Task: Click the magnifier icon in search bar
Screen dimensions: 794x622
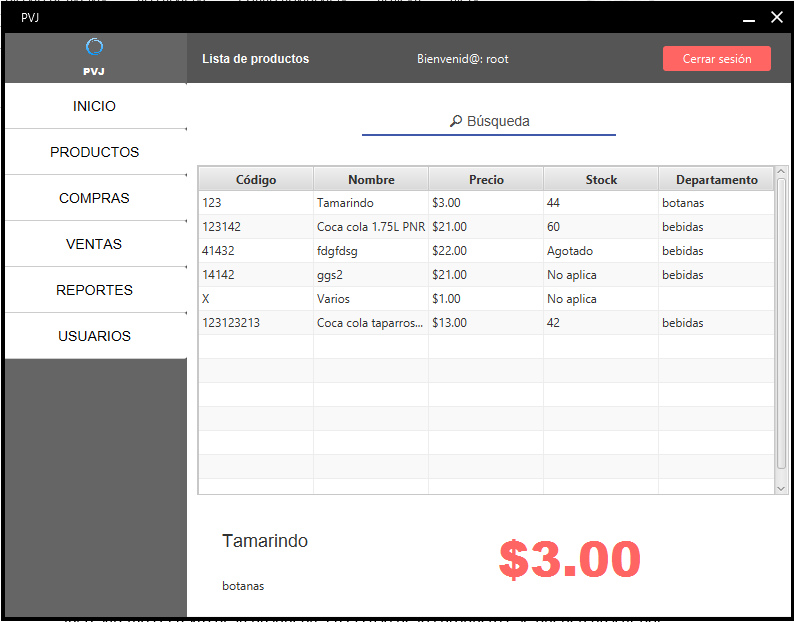Action: pyautogui.click(x=456, y=121)
